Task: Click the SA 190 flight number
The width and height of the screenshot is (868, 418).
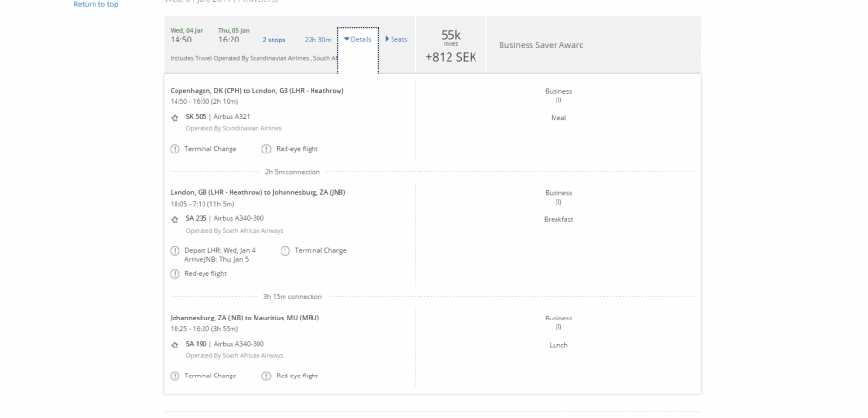Action: point(196,344)
